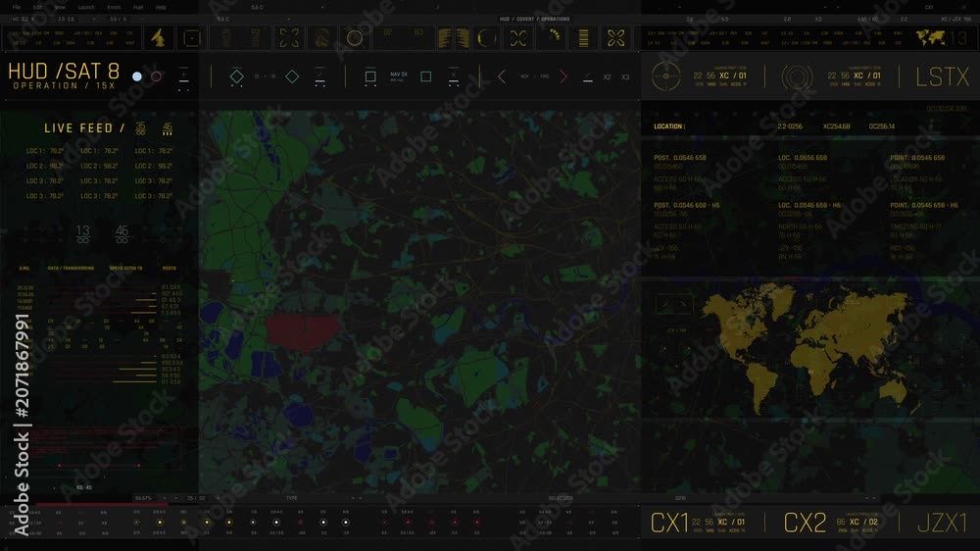
Task: Toggle the teal square after NAV SX
Action: (425, 76)
